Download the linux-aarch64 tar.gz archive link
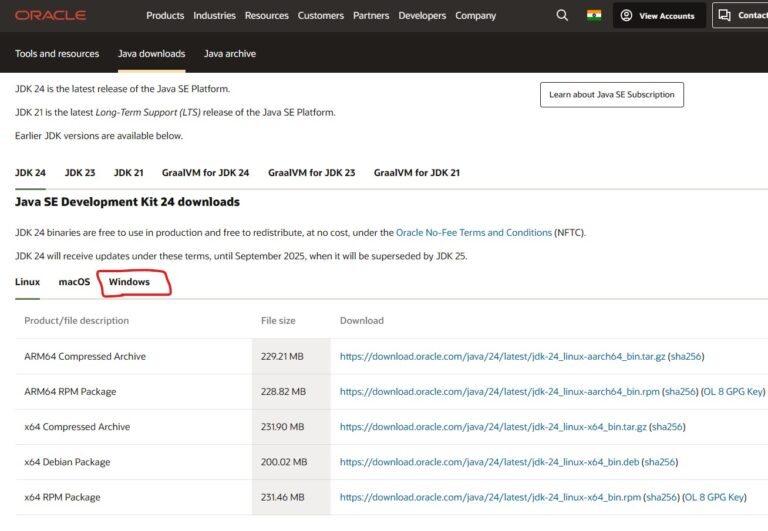This screenshot has width=768, height=531. point(502,357)
